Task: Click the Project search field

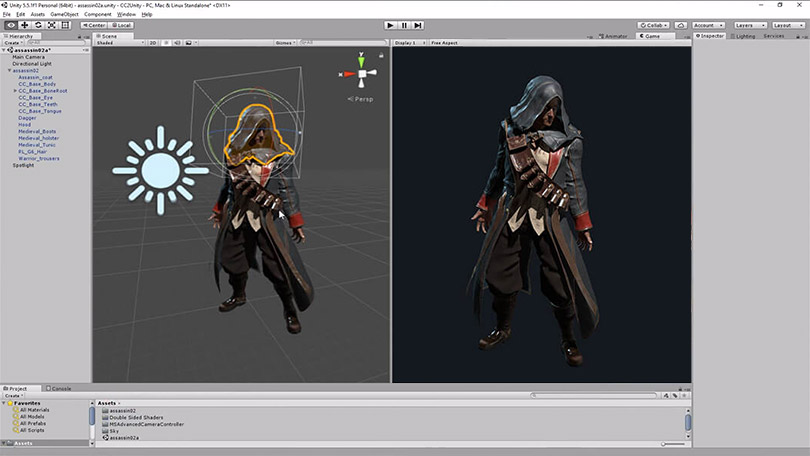Action: (594, 396)
